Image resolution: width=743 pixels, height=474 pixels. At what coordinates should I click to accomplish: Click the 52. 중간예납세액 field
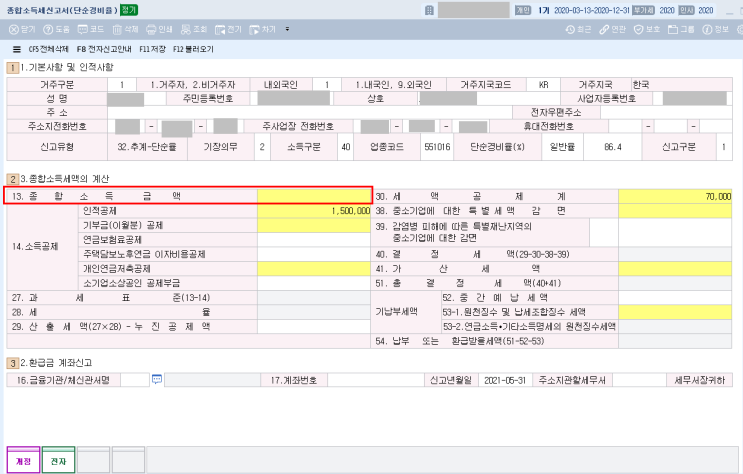pos(675,298)
